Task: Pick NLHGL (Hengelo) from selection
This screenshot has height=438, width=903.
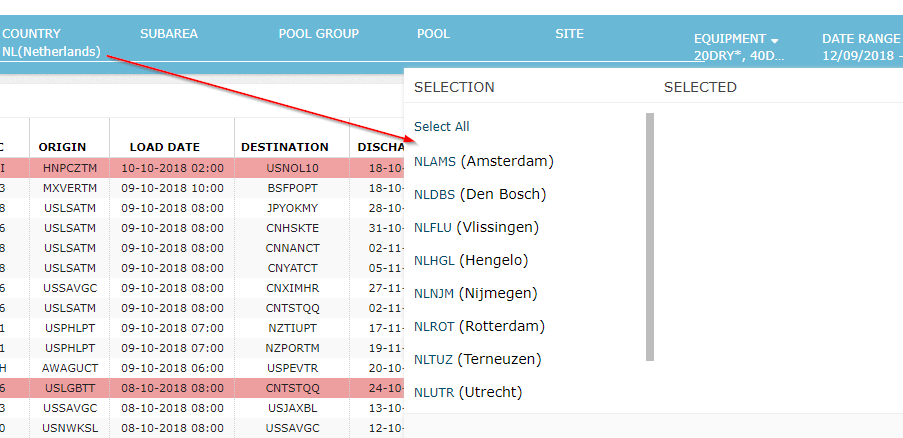Action: (x=470, y=260)
